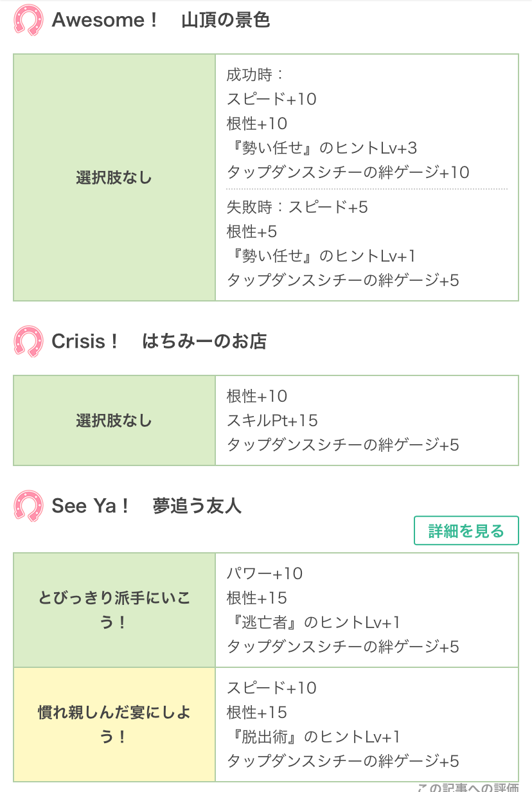Click the 『逃亡者』のヒントLv+1 skill text
Viewport: 532px width, 792px height.
pyautogui.click(x=314, y=622)
